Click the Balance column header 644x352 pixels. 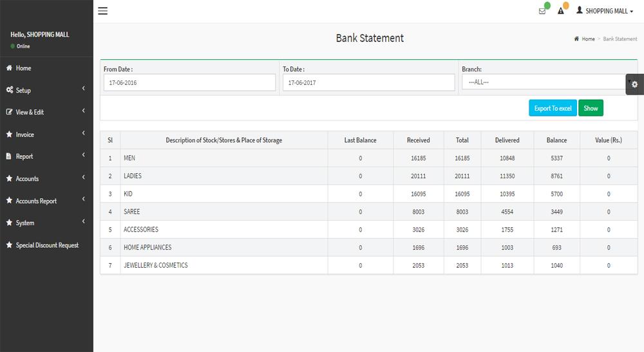coord(556,140)
